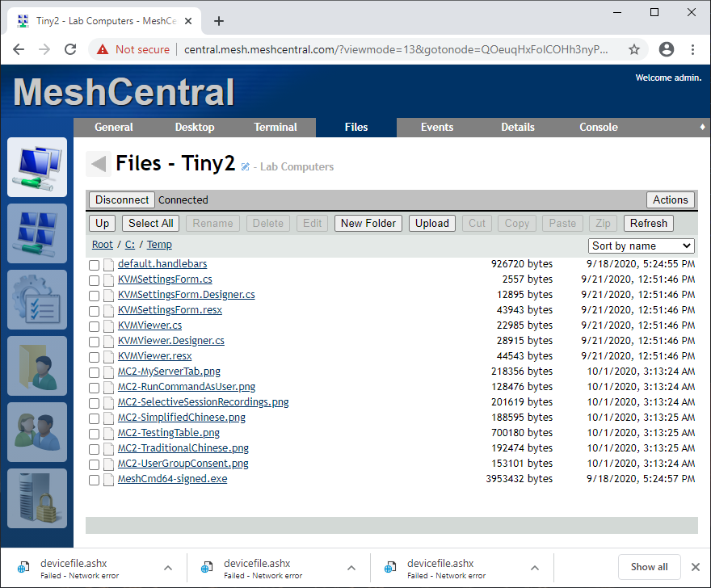This screenshot has width=711, height=588.
Task: Click Show all downloads button
Action: point(649,567)
